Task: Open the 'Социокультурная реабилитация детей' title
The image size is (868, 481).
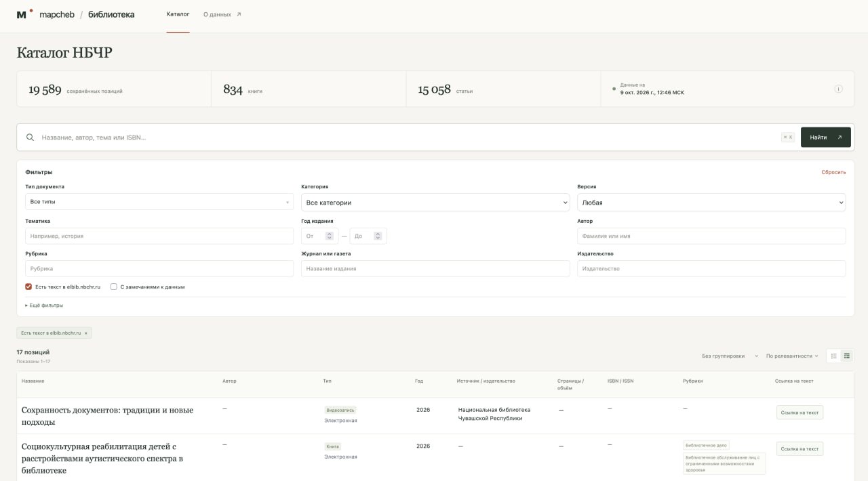Action: point(102,459)
